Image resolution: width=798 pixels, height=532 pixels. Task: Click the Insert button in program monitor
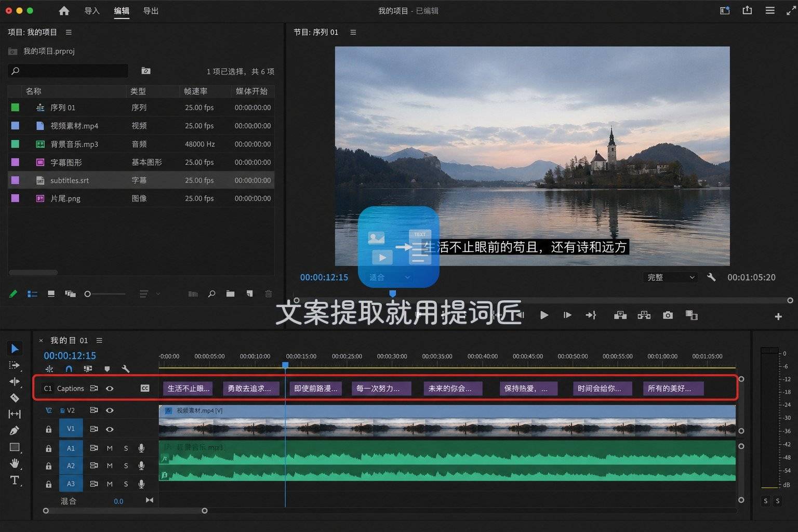click(x=620, y=315)
